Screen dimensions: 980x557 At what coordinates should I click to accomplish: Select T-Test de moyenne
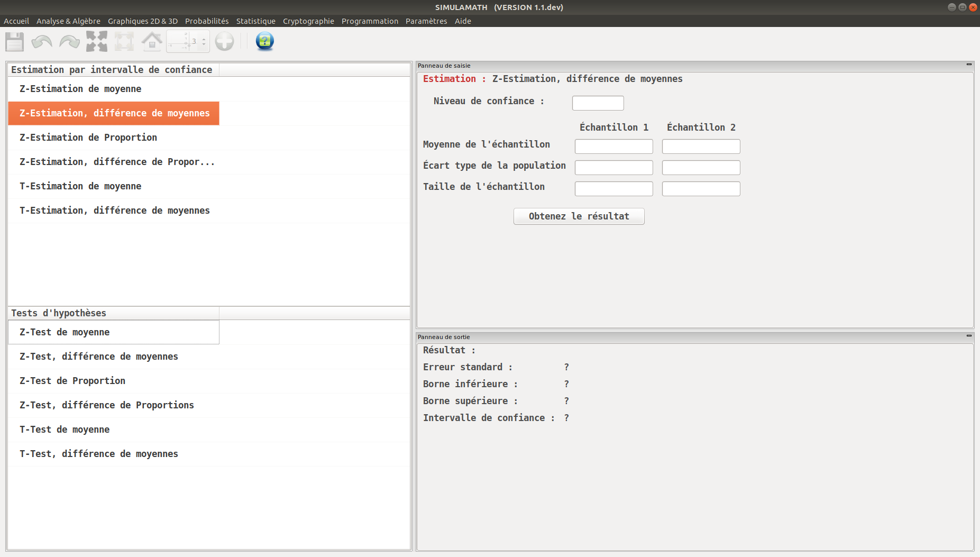114,430
